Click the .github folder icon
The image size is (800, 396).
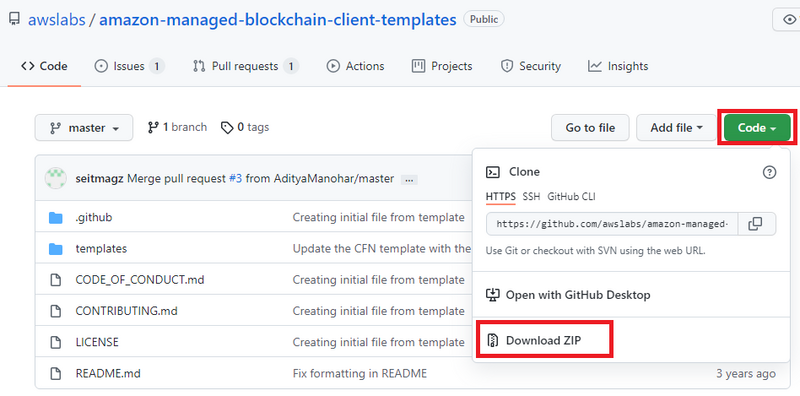coord(56,218)
